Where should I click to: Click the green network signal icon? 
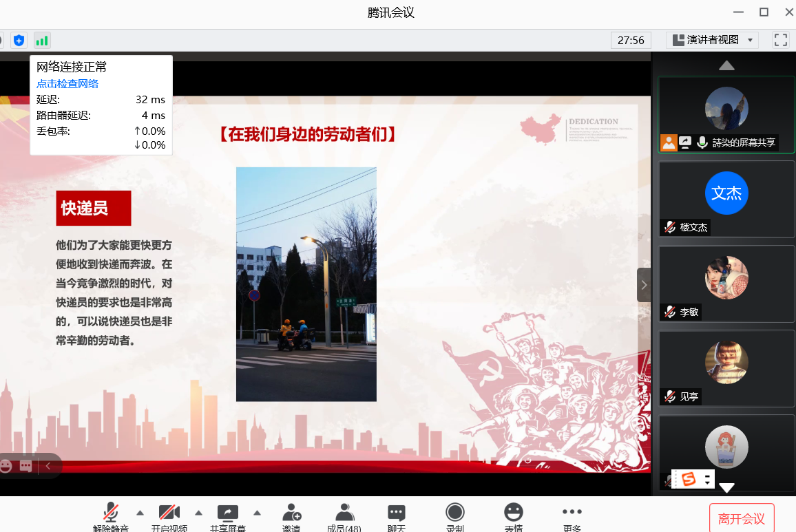pos(42,40)
